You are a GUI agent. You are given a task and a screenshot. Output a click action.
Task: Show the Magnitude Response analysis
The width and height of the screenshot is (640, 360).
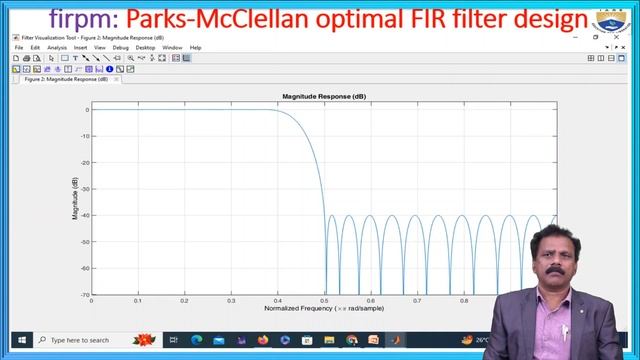[x=16, y=69]
